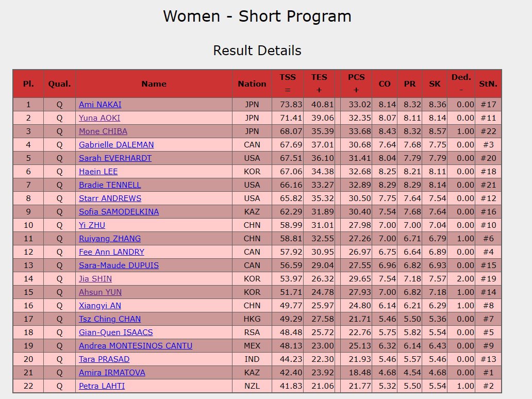Select Gabrielle DALEMAN in the results table

coord(116,145)
